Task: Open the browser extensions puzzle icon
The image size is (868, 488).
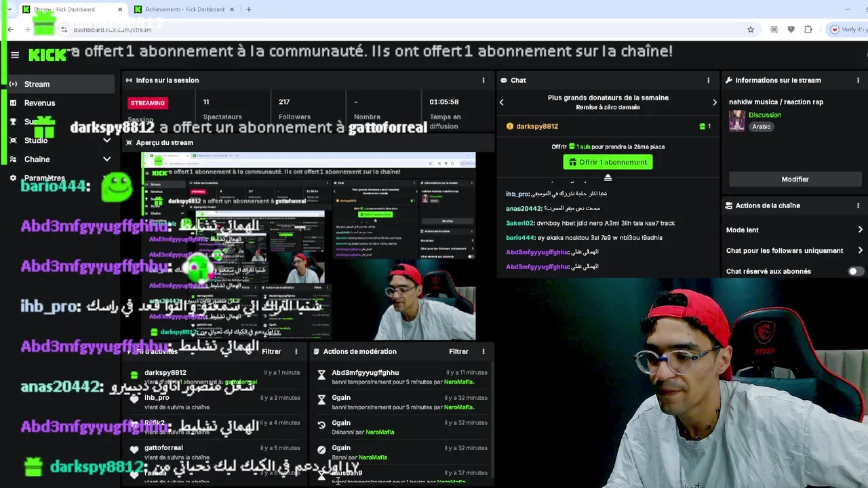Action: pos(808,29)
